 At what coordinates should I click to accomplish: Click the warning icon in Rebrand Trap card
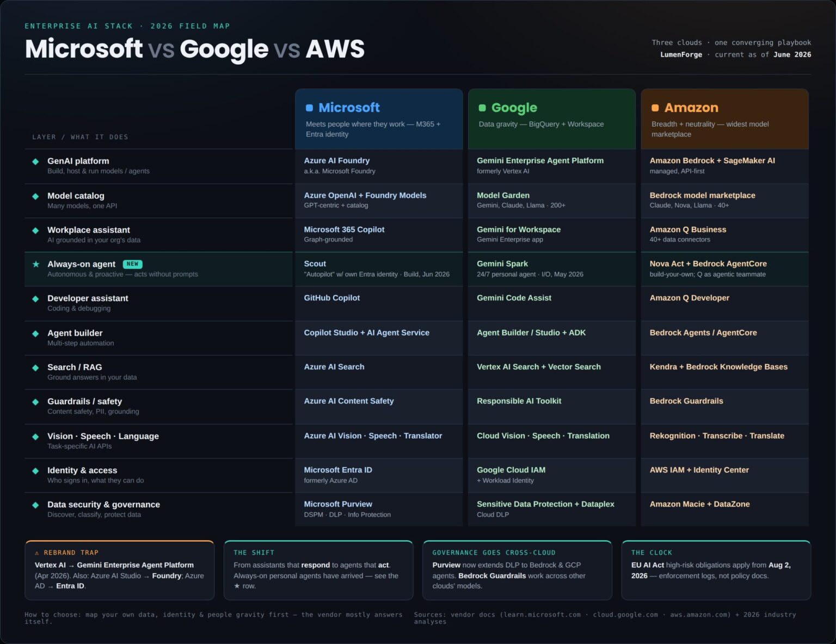pyautogui.click(x=37, y=553)
